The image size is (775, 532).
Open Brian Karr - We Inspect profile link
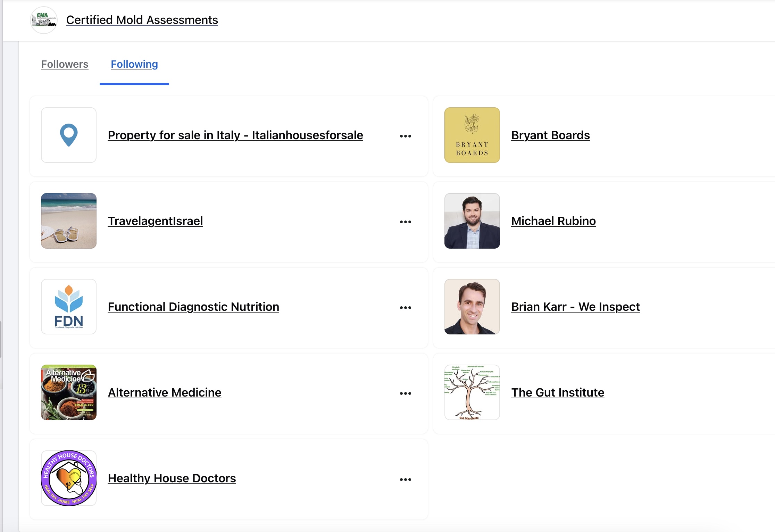click(x=575, y=307)
